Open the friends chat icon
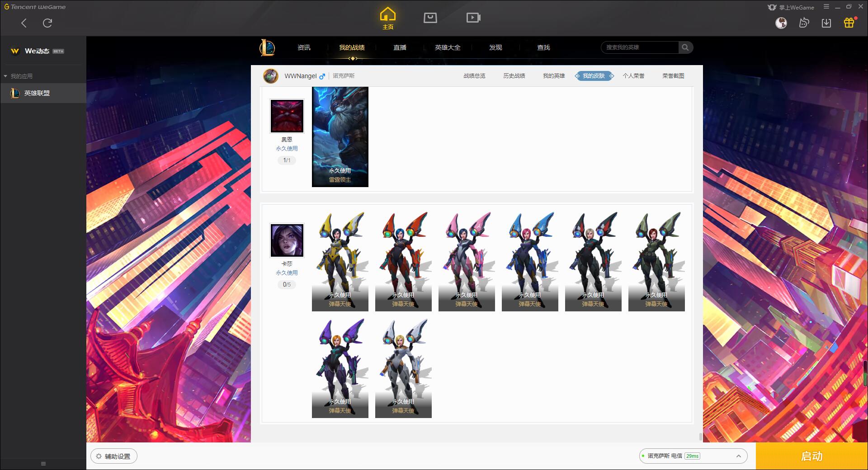 pos(804,23)
